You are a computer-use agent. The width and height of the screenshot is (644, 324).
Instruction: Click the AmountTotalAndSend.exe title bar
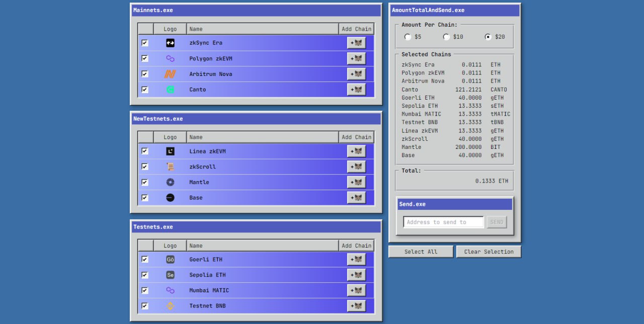pos(455,10)
